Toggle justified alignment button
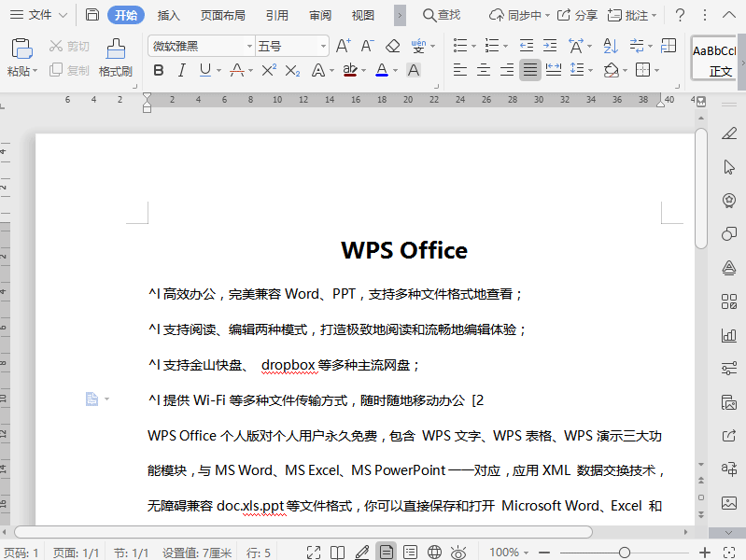 [x=530, y=70]
